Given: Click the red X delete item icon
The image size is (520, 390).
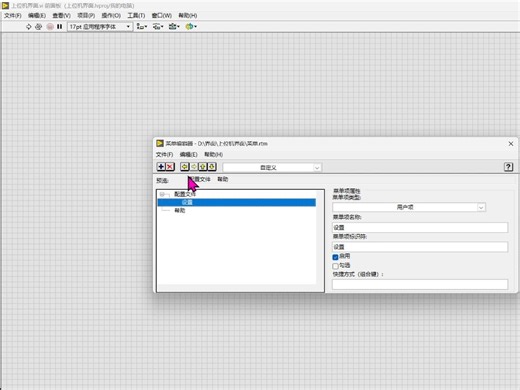Looking at the screenshot, I should 170,167.
